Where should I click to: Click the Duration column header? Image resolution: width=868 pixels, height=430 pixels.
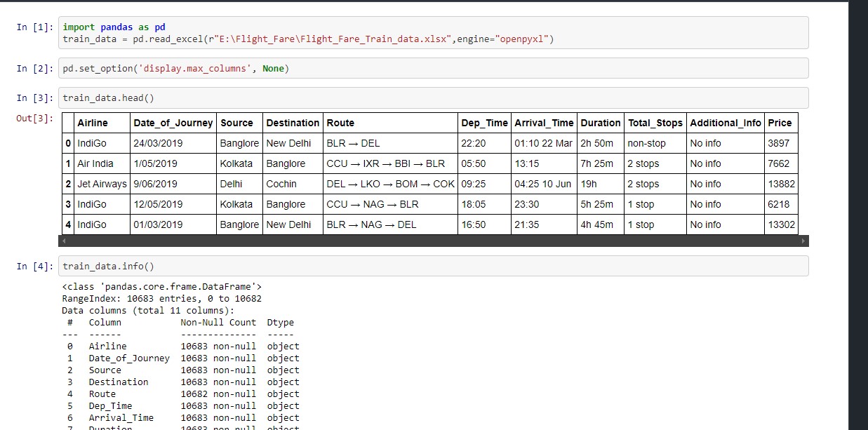601,123
